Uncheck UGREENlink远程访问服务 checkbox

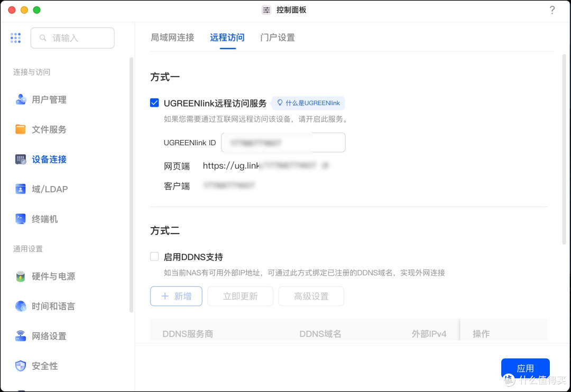click(x=154, y=103)
